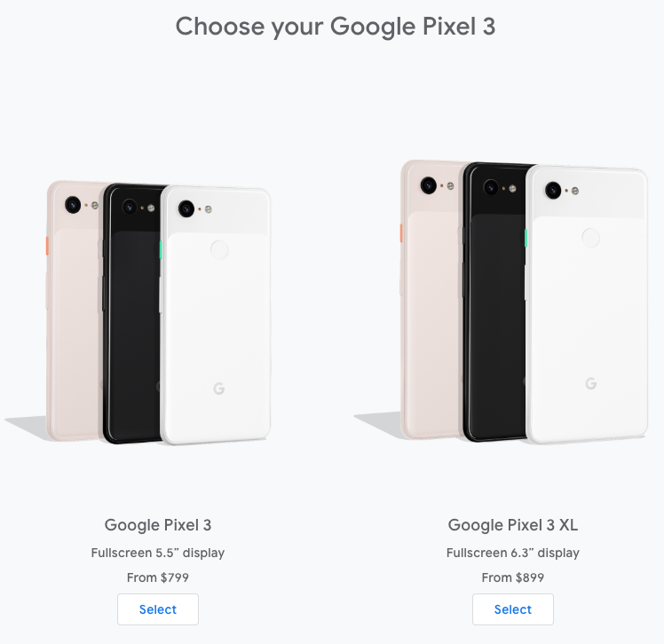The height and width of the screenshot is (644, 664).
Task: Click the 'Google Pixel 3' product title
Action: (x=158, y=525)
